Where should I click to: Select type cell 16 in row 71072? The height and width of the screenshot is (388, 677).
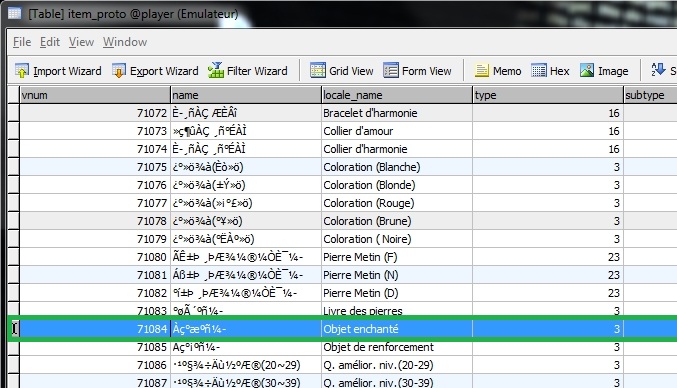pyautogui.click(x=548, y=113)
